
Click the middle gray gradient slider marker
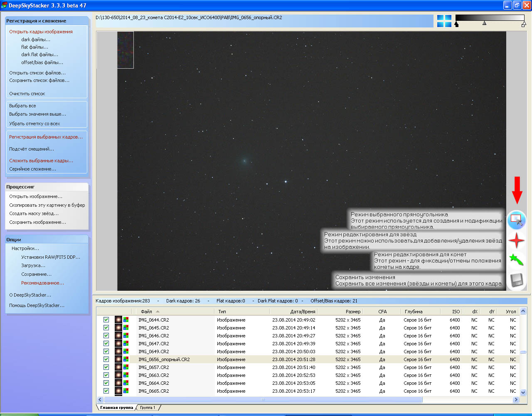coord(484,23)
